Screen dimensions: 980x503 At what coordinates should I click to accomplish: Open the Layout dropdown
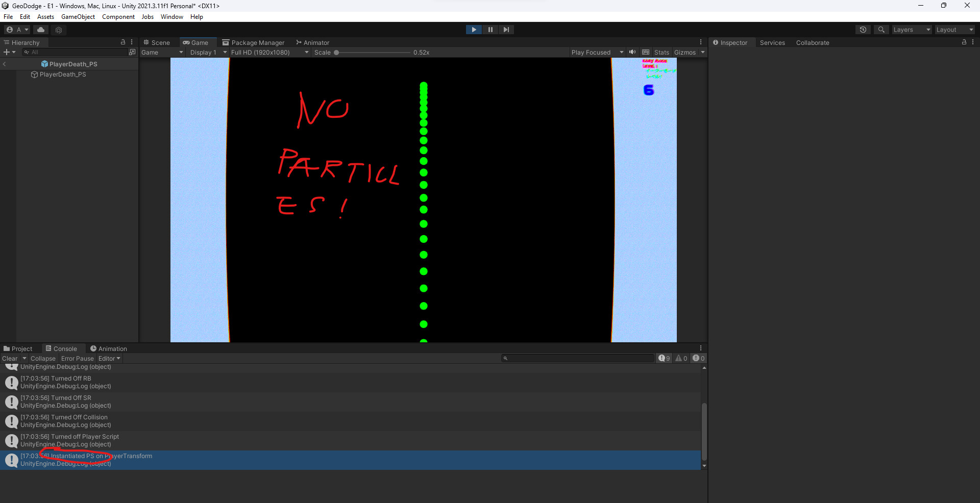tap(953, 30)
